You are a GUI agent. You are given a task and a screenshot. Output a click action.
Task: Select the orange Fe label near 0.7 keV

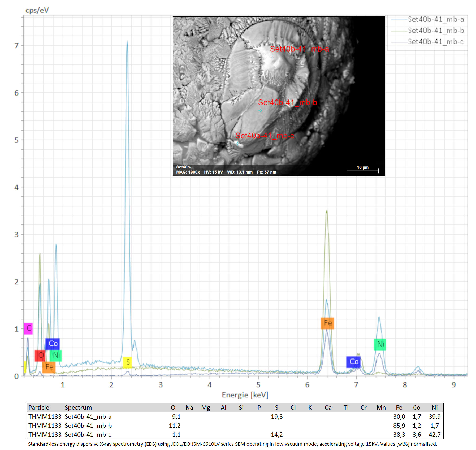49,367
